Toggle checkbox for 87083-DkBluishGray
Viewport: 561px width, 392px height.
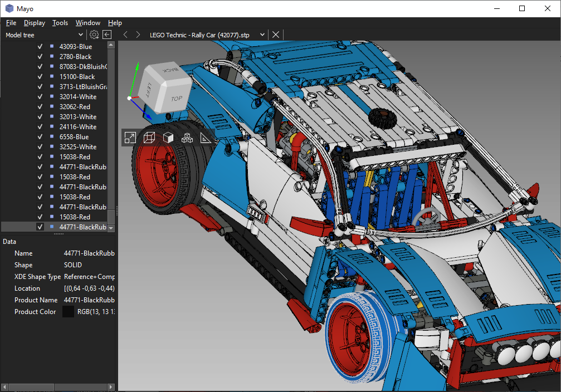(40, 66)
